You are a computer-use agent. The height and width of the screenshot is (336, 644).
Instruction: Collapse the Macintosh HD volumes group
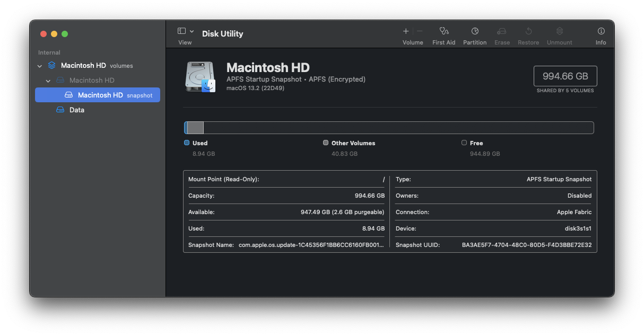tap(40, 66)
